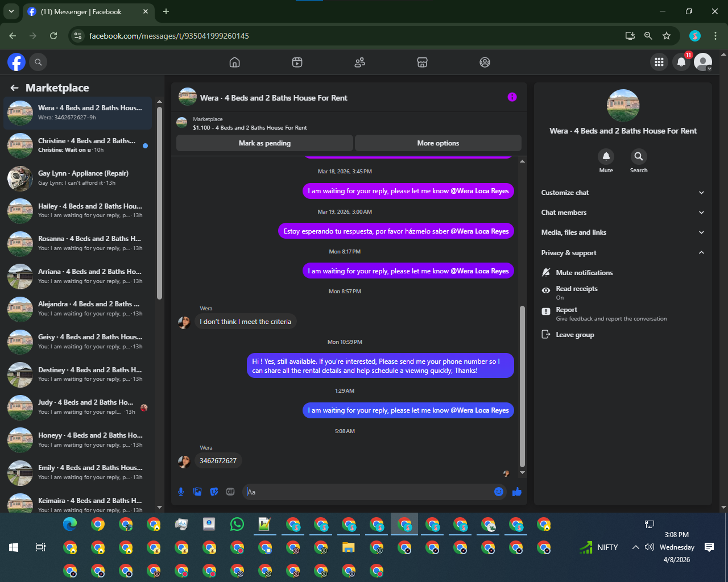Open the Chrome three-dot menu
This screenshot has height=582, width=728.
[715, 36]
